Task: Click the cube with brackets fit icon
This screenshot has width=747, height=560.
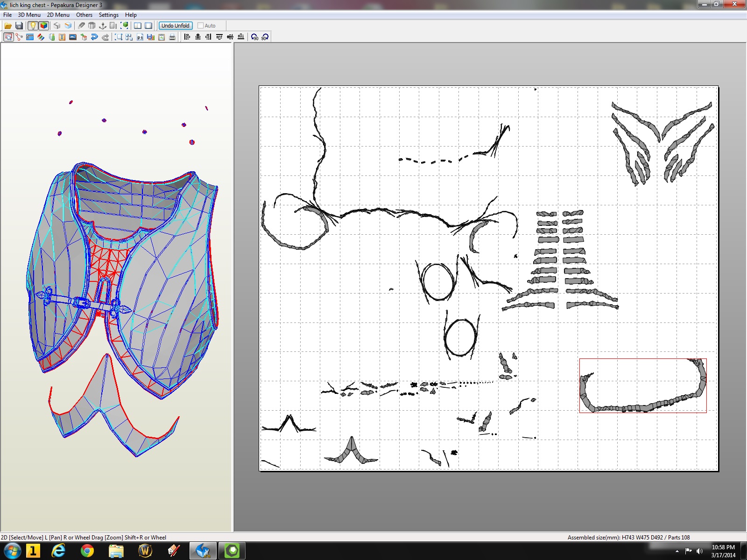Action: point(125,26)
